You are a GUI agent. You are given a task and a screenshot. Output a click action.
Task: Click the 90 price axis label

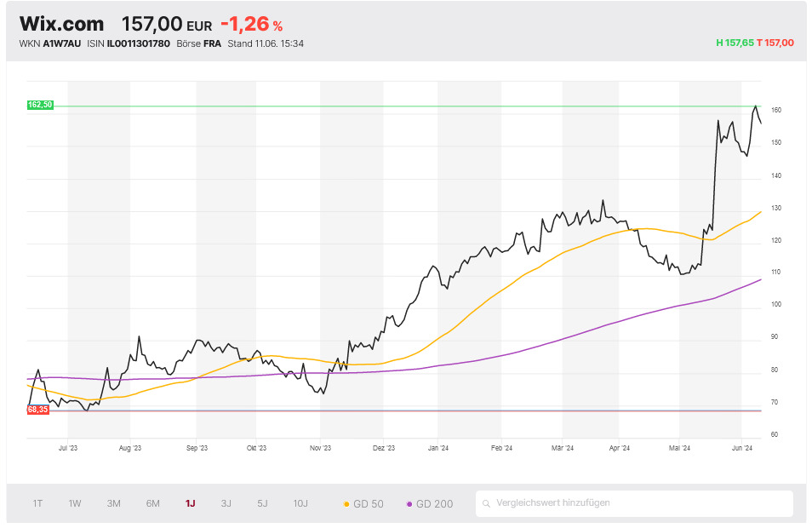click(775, 336)
